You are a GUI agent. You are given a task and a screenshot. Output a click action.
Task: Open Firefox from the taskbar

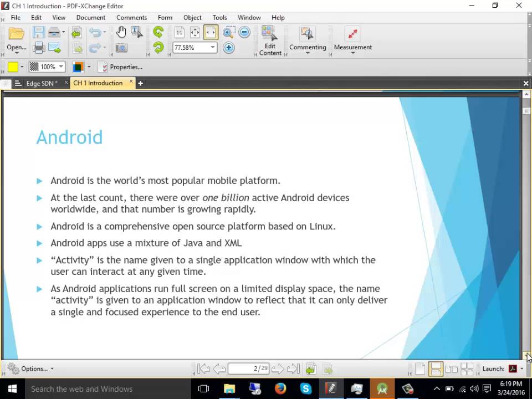pyautogui.click(x=280, y=388)
